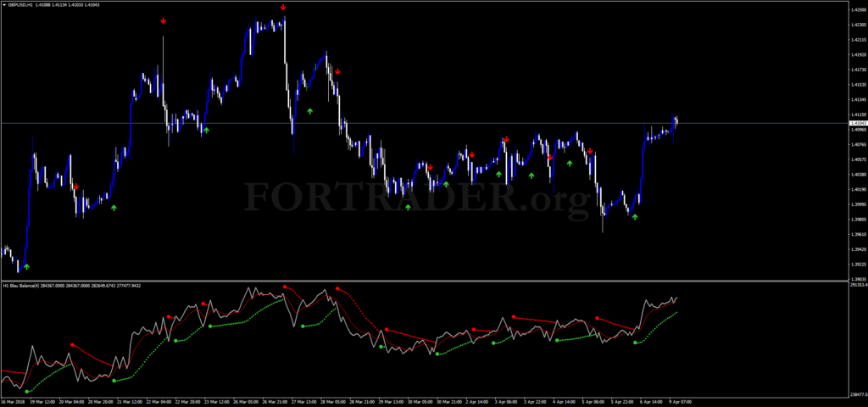Click the 1.41345 price axis label

[x=859, y=100]
